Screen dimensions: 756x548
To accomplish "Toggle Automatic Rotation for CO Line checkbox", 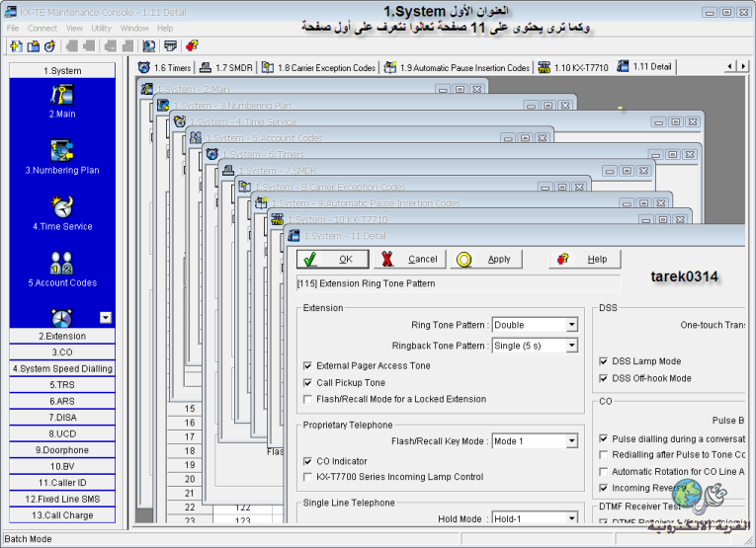I will (x=603, y=471).
